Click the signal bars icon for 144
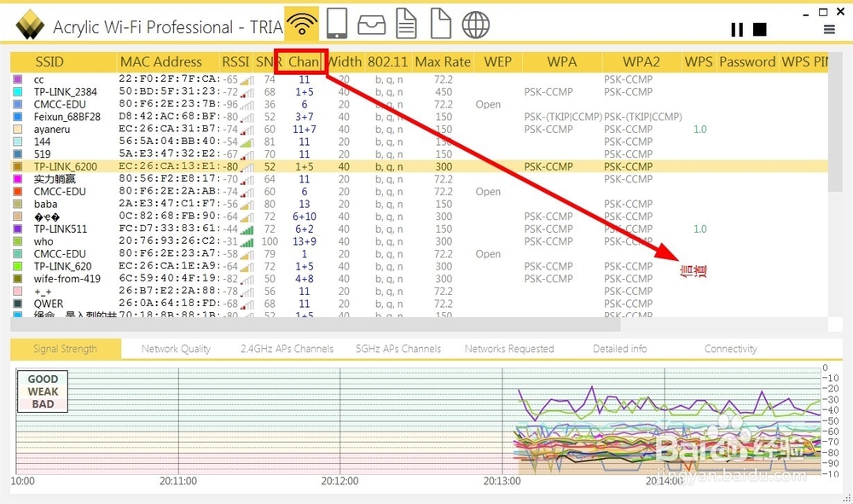The width and height of the screenshot is (853, 504). click(x=247, y=142)
